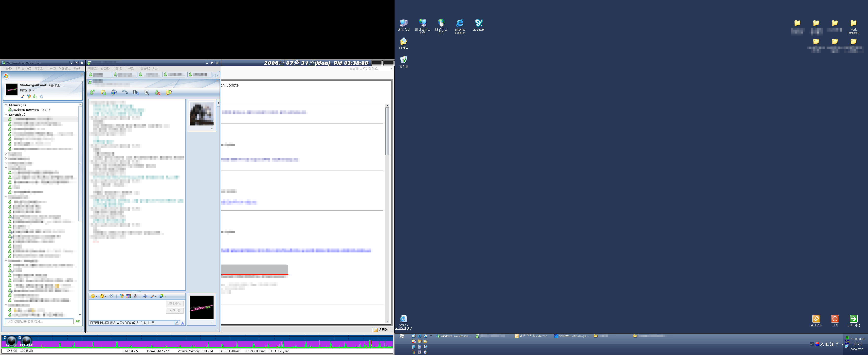Start a video call from the toolbar
The height and width of the screenshot is (355, 868).
point(114,92)
